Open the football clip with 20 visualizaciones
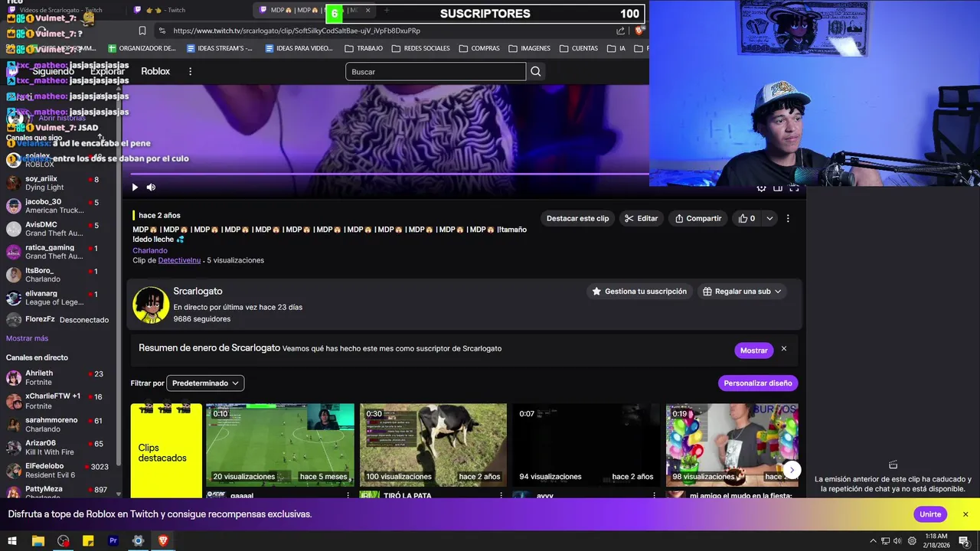The width and height of the screenshot is (980, 551). (280, 445)
